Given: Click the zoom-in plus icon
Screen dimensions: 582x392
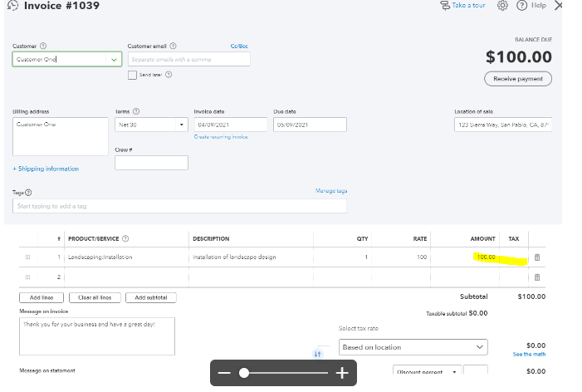Looking at the screenshot, I should [341, 374].
